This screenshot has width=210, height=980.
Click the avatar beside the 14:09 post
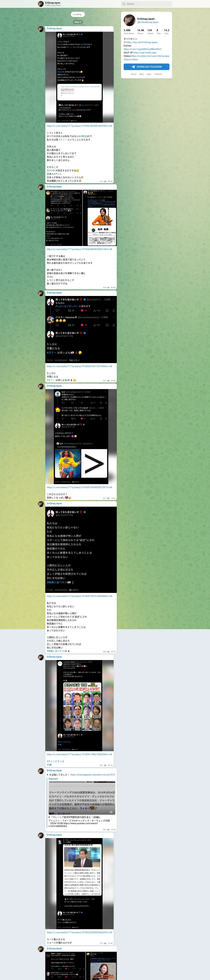[x=41, y=386]
